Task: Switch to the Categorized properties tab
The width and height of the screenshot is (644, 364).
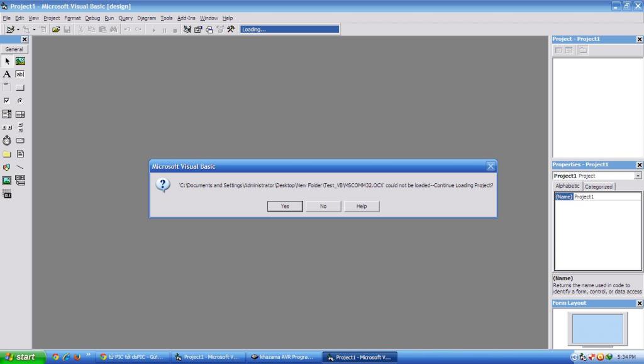Action: pos(599,187)
